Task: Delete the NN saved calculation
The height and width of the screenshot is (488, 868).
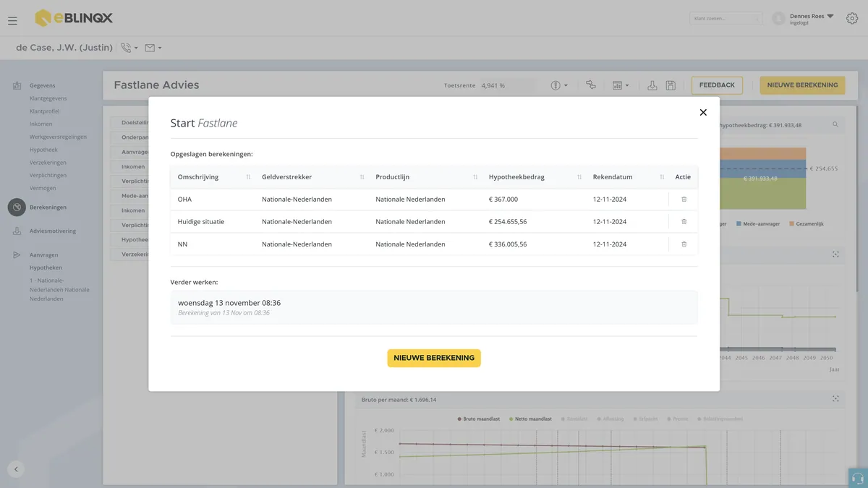Action: [684, 244]
